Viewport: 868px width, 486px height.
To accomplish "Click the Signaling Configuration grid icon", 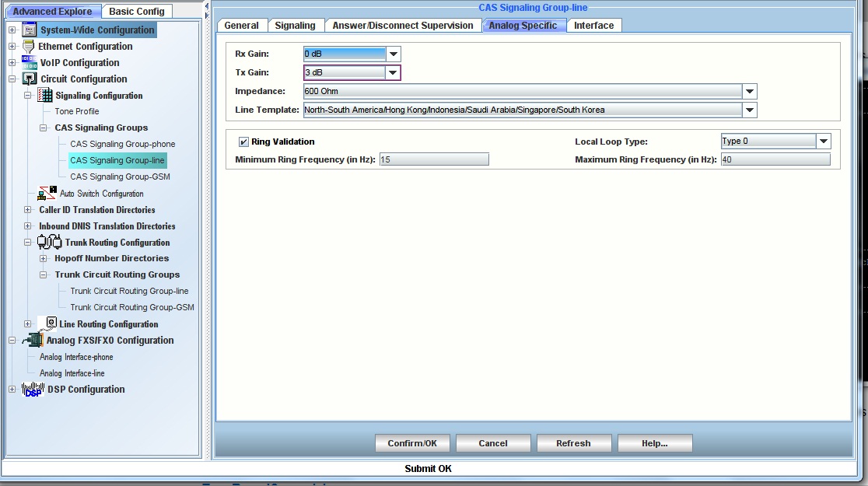I will [x=45, y=96].
